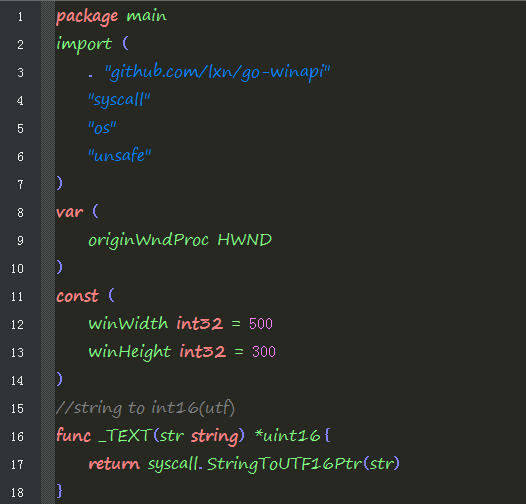Click the fold margin beside line 8

[48, 212]
